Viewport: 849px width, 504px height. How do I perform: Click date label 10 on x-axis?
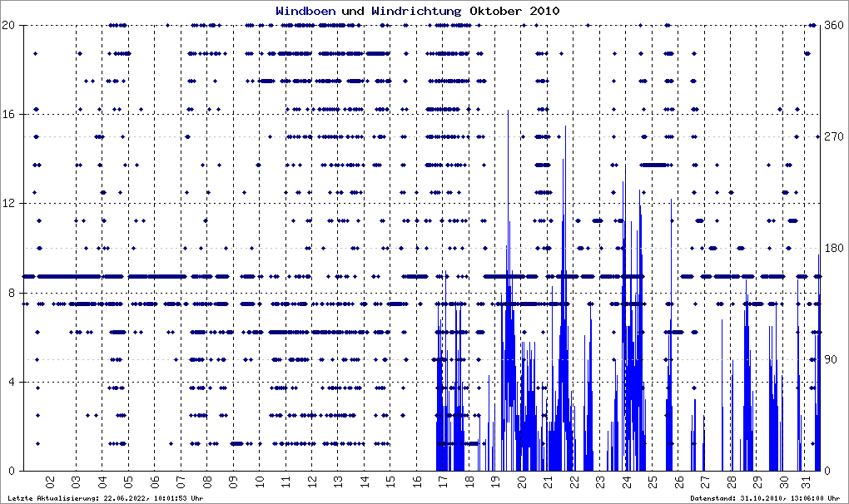pos(260,482)
